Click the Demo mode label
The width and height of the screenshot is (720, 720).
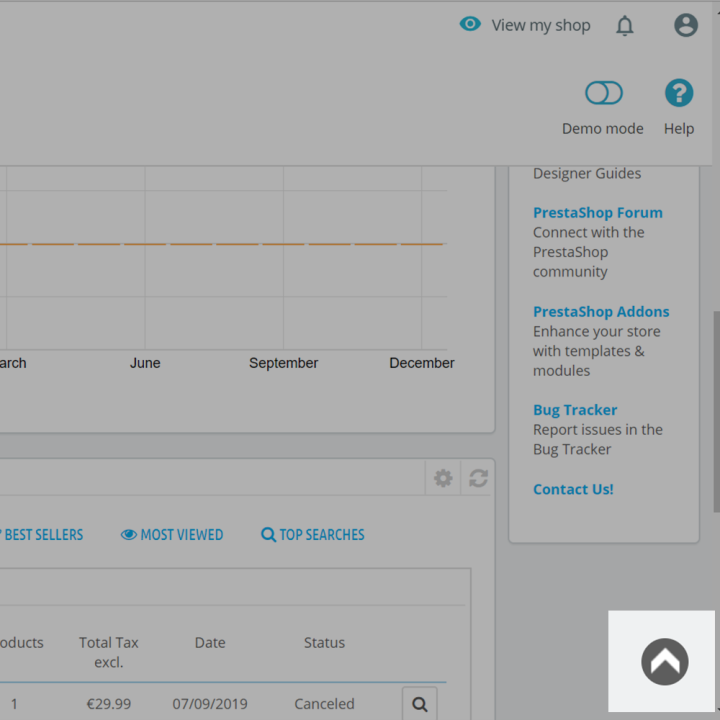602,129
